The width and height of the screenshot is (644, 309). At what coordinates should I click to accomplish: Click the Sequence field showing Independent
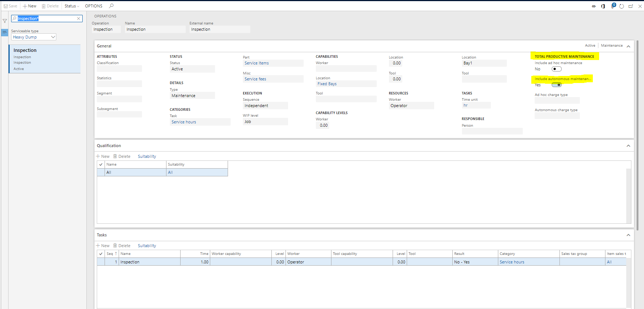(265, 106)
